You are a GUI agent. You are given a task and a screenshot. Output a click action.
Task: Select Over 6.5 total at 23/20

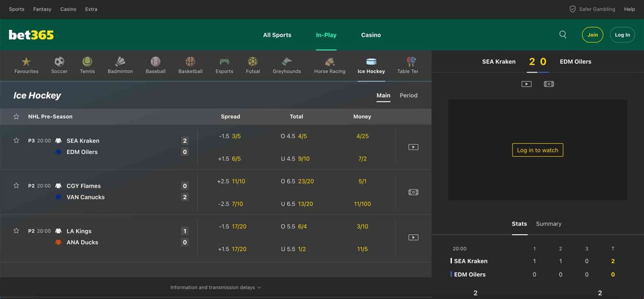(x=297, y=181)
